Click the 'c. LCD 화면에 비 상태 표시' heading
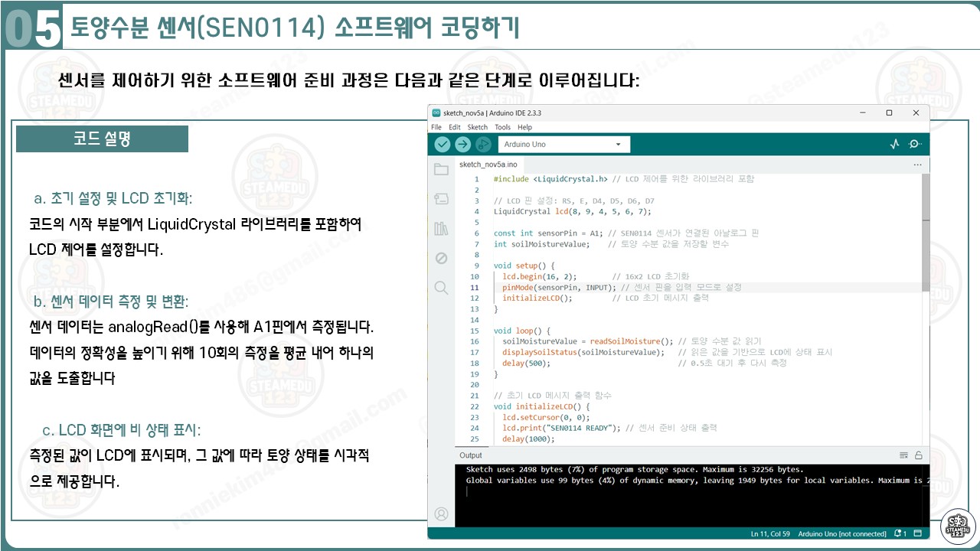 (x=122, y=429)
